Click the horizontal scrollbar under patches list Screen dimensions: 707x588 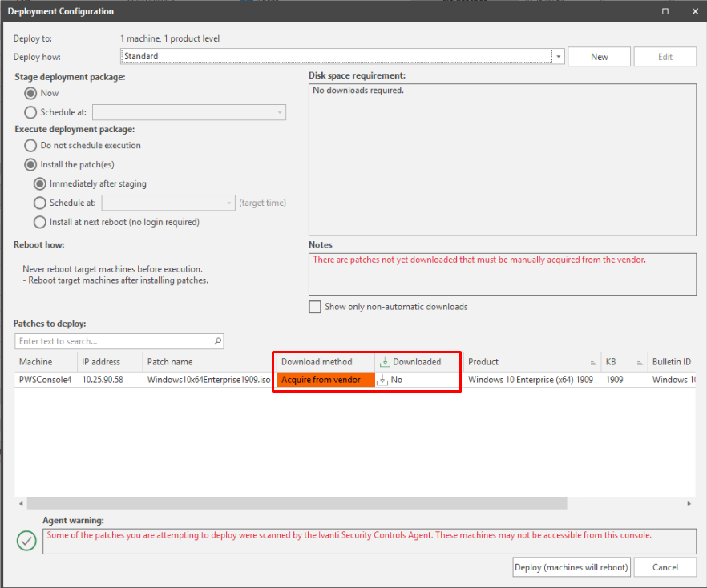pos(297,504)
